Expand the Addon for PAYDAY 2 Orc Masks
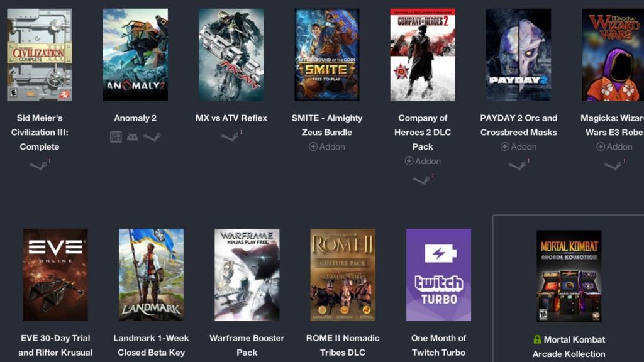Screen dimensions: 644x362 518,146
